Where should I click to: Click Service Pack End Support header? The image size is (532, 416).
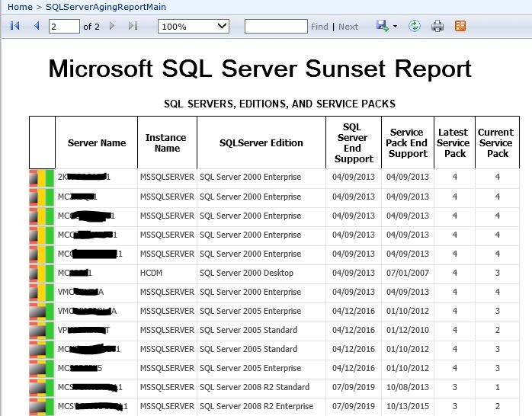point(408,142)
